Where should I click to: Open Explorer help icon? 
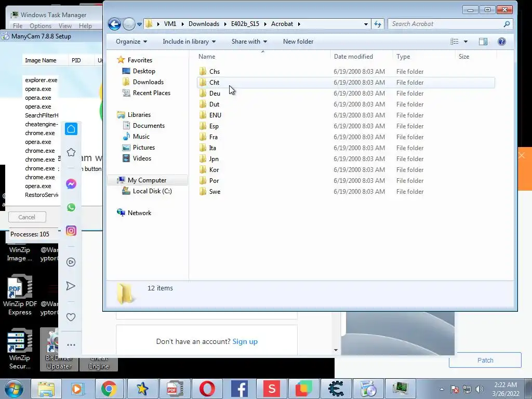point(501,42)
